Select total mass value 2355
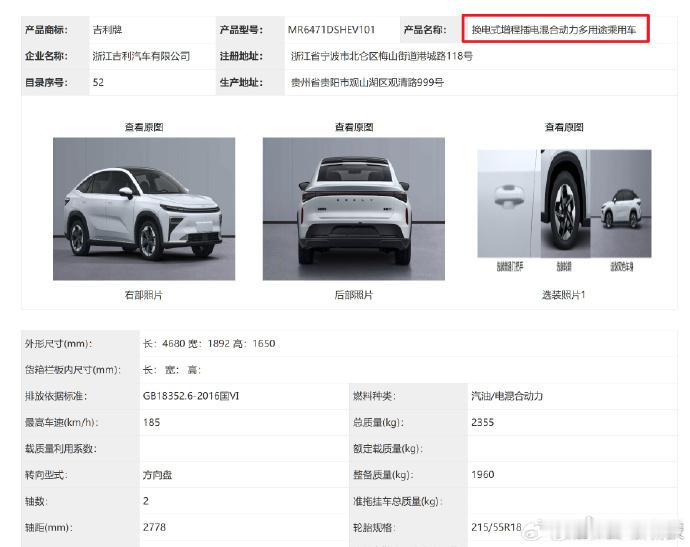This screenshot has width=690, height=547. click(482, 422)
